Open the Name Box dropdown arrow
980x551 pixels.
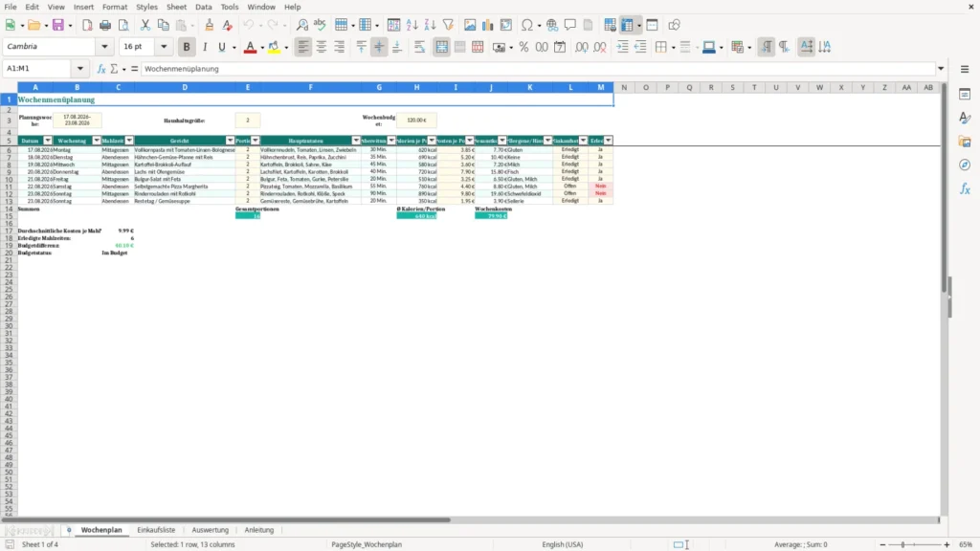tap(80, 69)
